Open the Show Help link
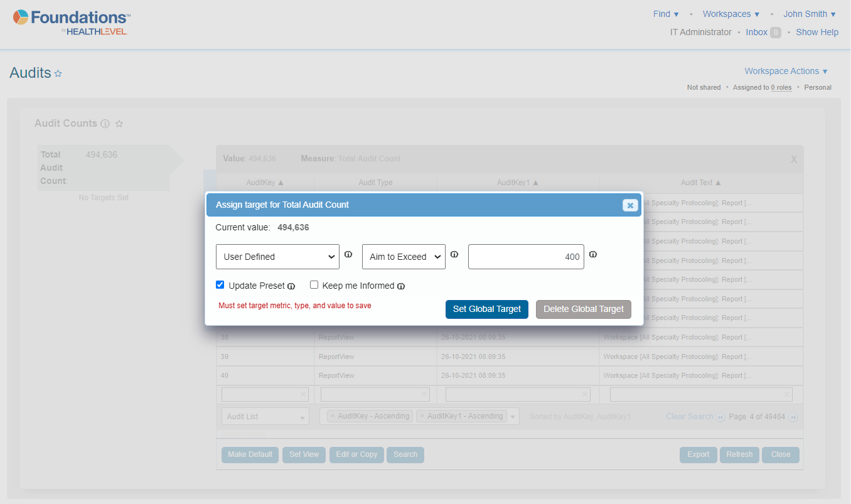Screen dimensions: 851x504 tap(817, 32)
